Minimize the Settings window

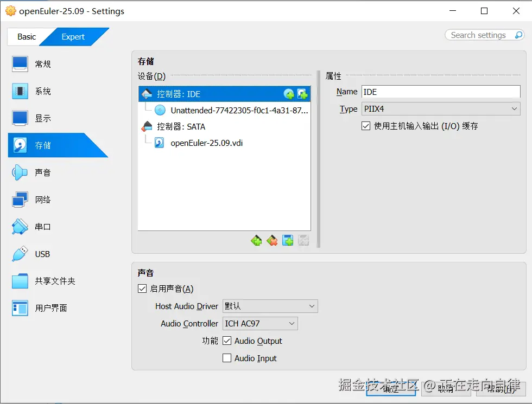click(453, 11)
